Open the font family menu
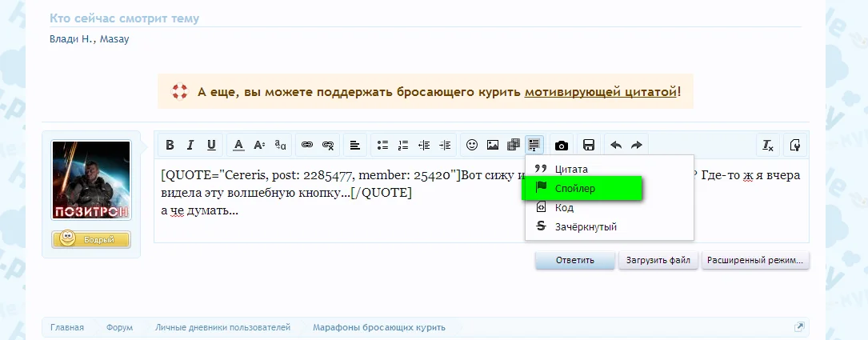This screenshot has width=868, height=340. coord(280,145)
